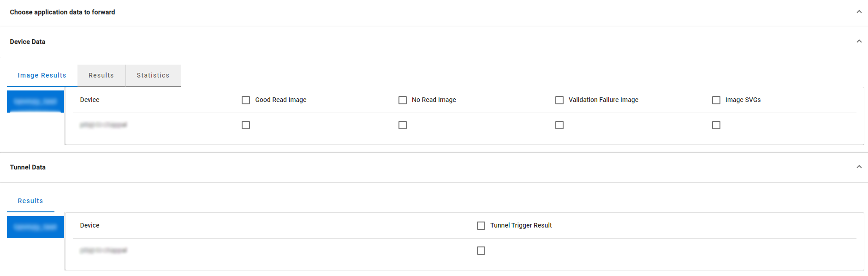Check the Good Read Image header checkbox
Screen dimensions: 868x276
(246, 100)
